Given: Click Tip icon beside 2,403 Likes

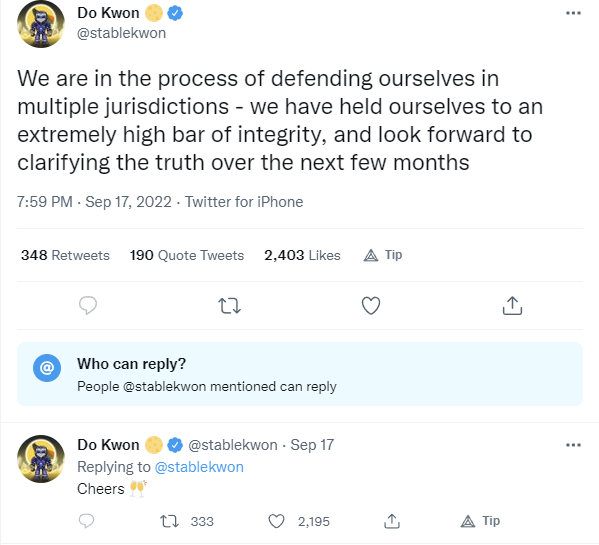Looking at the screenshot, I should click(382, 255).
